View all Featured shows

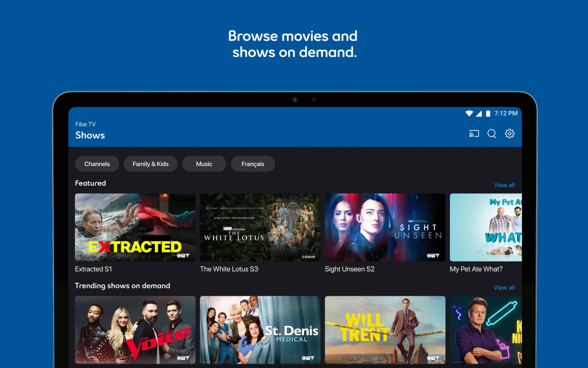[x=504, y=185]
